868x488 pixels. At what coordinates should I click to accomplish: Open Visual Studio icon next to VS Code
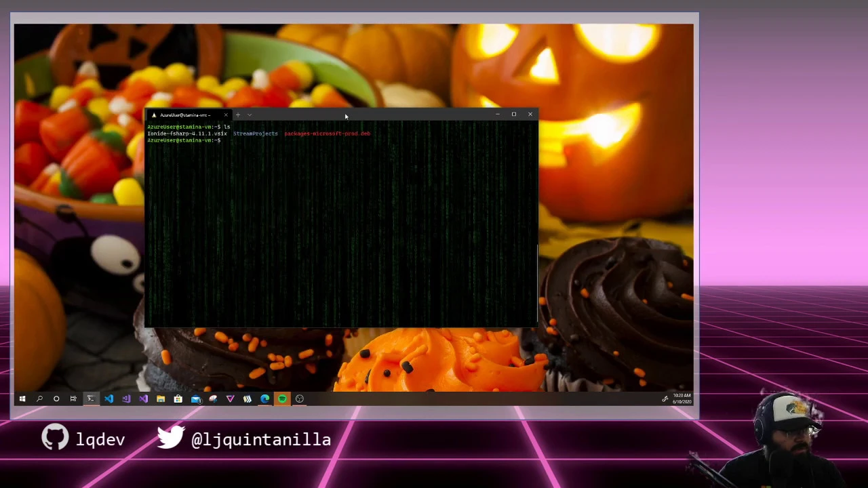tap(126, 399)
